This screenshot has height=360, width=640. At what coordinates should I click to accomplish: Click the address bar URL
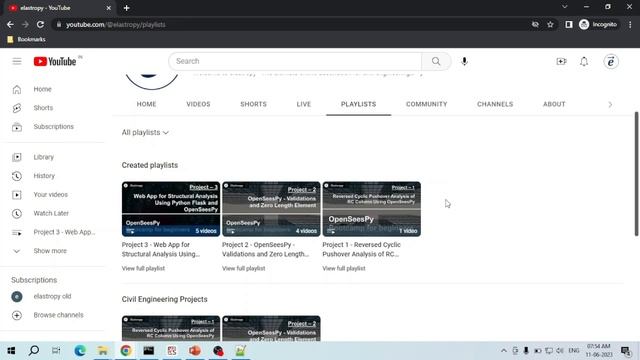click(x=116, y=24)
